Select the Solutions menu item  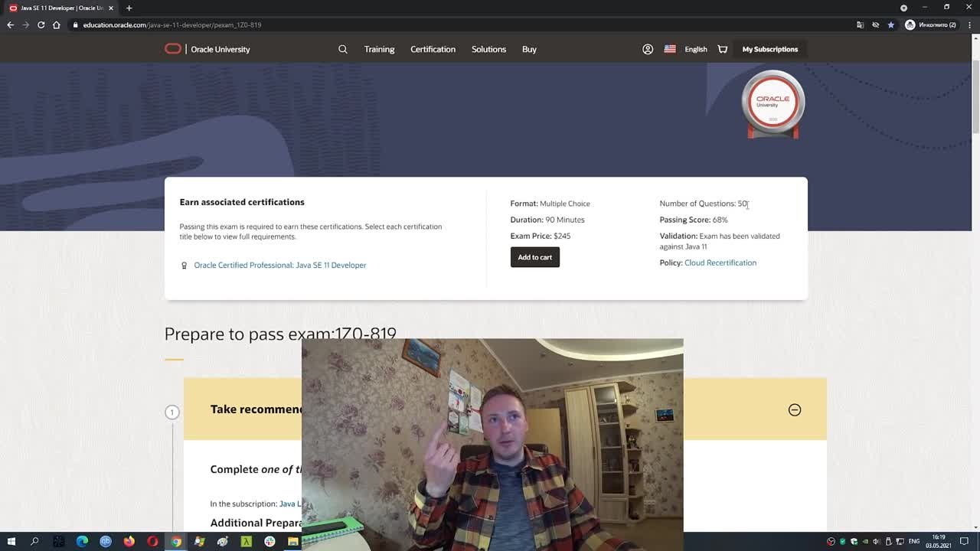[488, 49]
